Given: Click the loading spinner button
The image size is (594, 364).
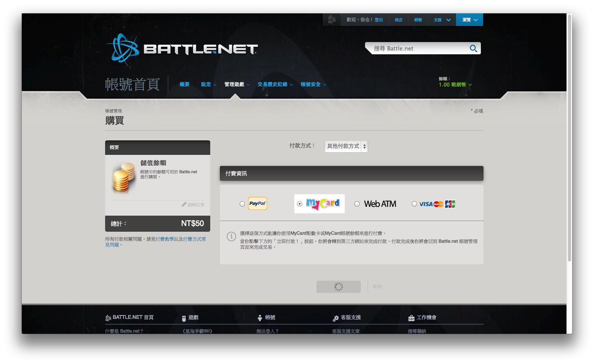Looking at the screenshot, I should coord(339,287).
